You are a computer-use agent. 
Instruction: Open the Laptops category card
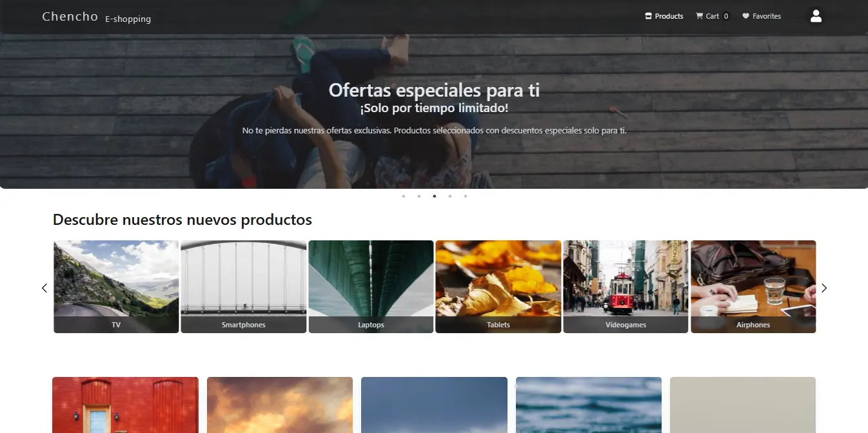coord(371,287)
